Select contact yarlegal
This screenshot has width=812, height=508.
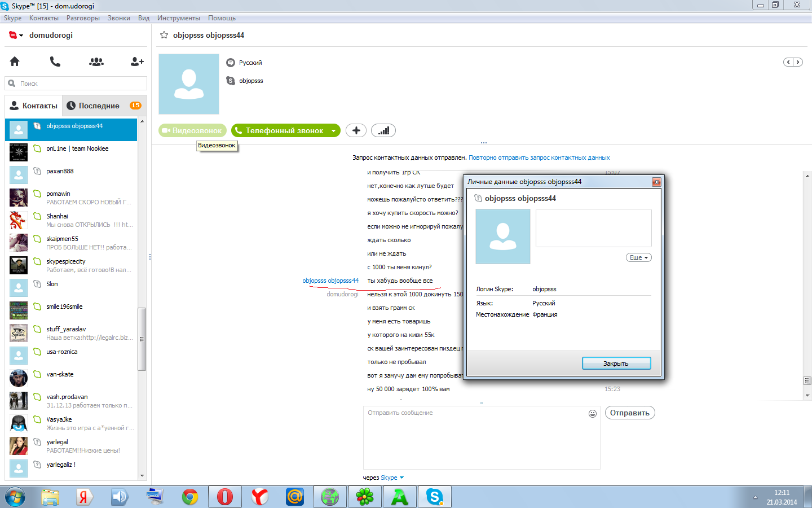tap(71, 446)
